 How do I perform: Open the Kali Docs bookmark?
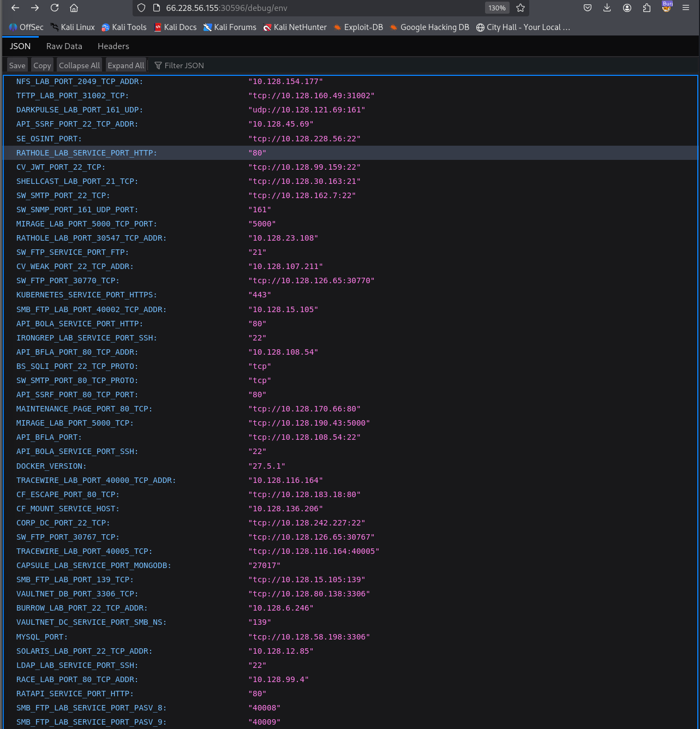175,27
